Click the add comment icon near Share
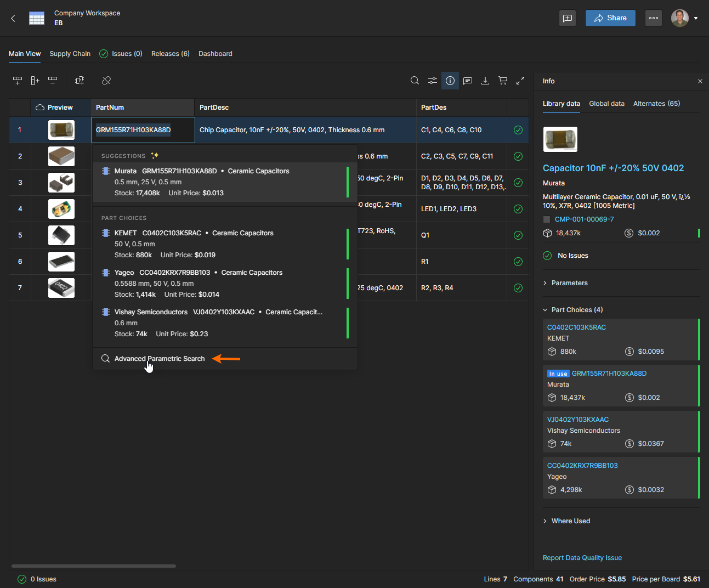 [568, 18]
